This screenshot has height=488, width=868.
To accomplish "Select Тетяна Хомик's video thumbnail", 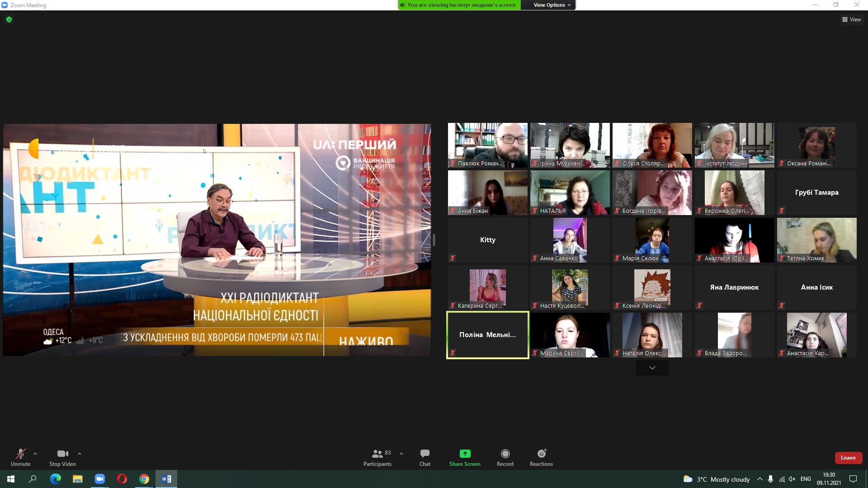I will pyautogui.click(x=816, y=240).
